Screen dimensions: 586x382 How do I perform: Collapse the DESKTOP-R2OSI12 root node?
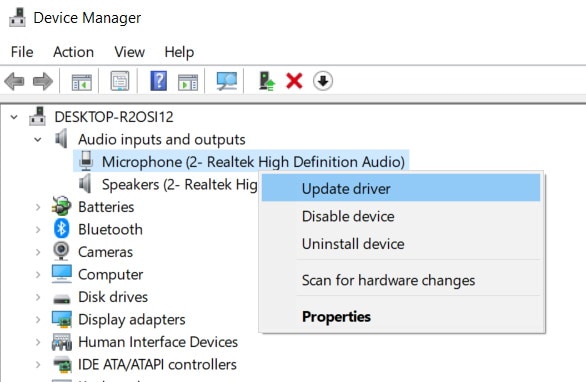click(14, 117)
